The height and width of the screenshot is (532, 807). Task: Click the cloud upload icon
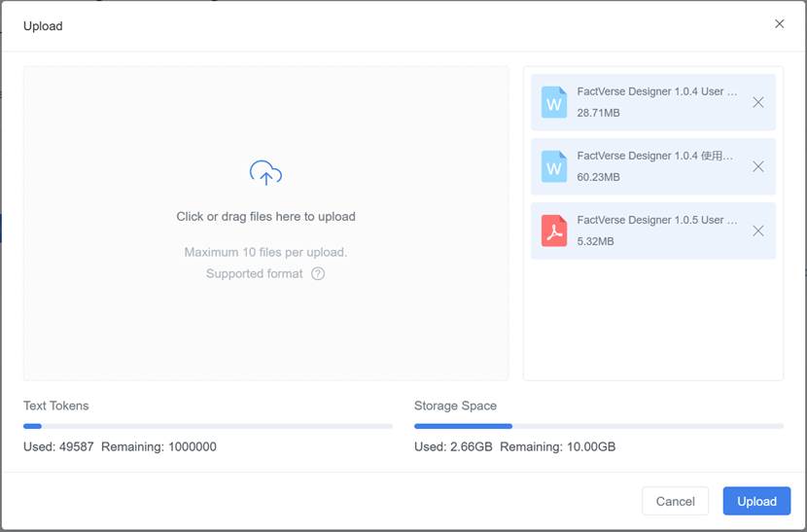265,174
